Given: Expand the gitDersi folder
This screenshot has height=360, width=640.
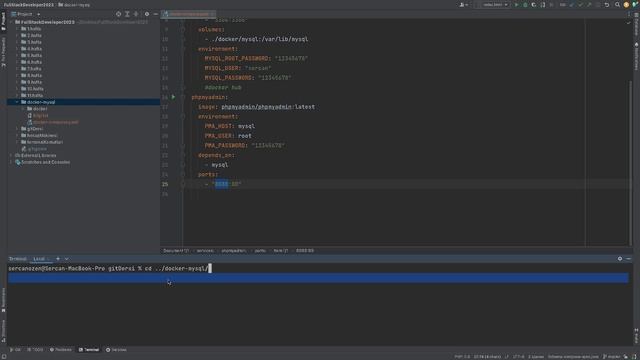Looking at the screenshot, I should click(17, 129).
